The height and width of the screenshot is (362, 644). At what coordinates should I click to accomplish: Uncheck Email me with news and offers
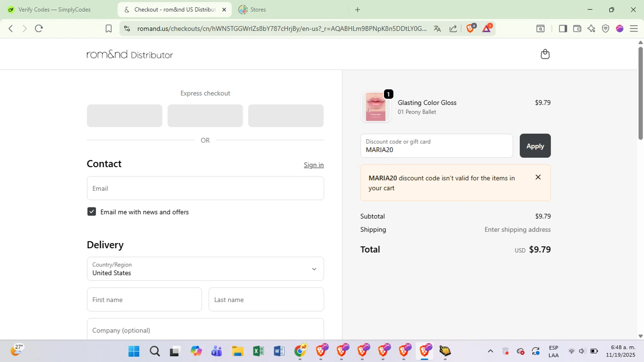pyautogui.click(x=91, y=212)
